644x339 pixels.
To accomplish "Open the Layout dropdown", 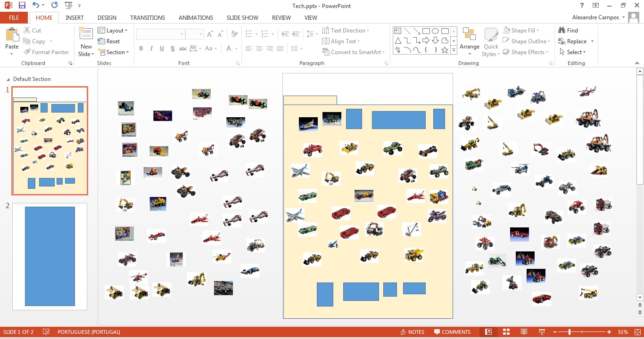I will point(113,30).
